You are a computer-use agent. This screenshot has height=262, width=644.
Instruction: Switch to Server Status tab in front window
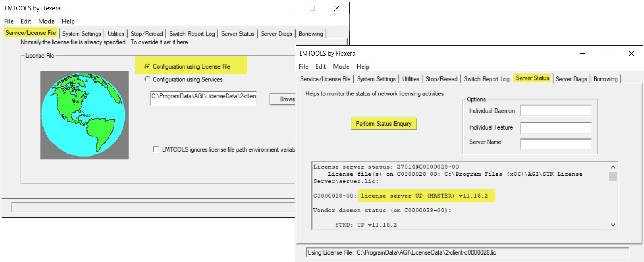click(533, 78)
